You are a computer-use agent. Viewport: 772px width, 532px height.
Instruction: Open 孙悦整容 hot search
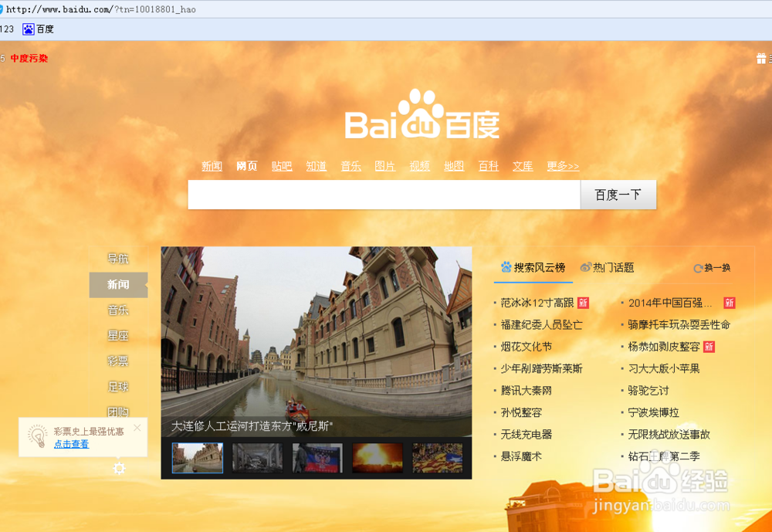[x=521, y=413]
